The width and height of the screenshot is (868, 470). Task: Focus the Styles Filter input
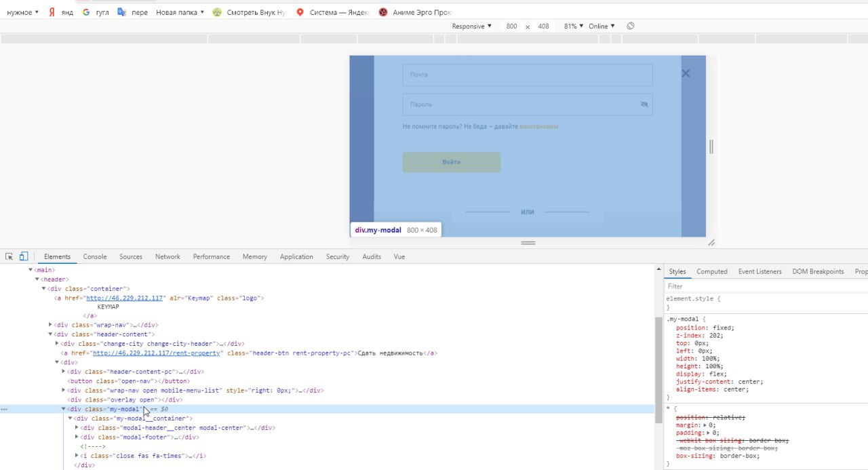click(765, 286)
